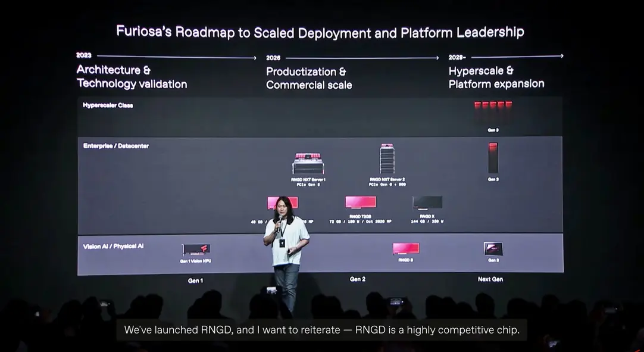Click the Gen 1 Vision NPU card image
Image resolution: width=644 pixels, height=352 pixels.
coord(196,250)
